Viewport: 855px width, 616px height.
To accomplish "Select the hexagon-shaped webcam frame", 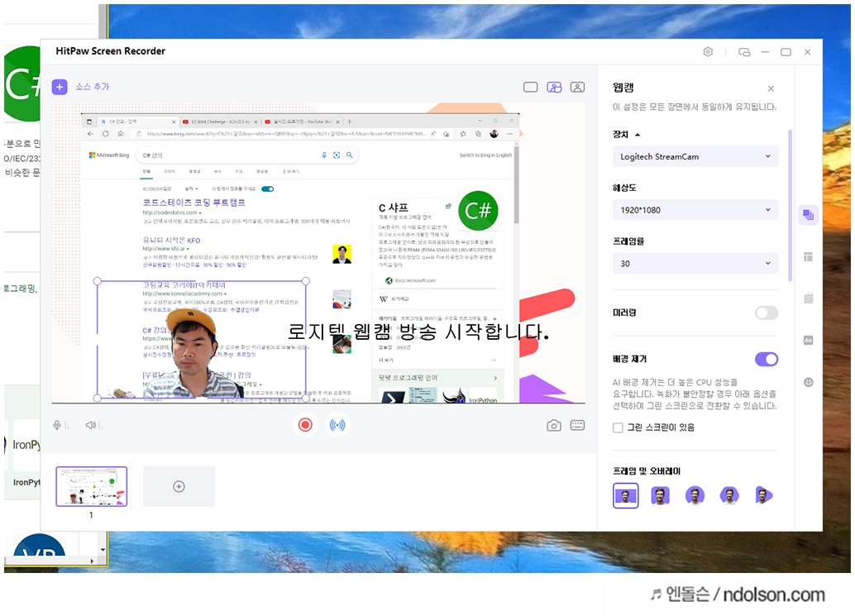I will click(x=729, y=495).
